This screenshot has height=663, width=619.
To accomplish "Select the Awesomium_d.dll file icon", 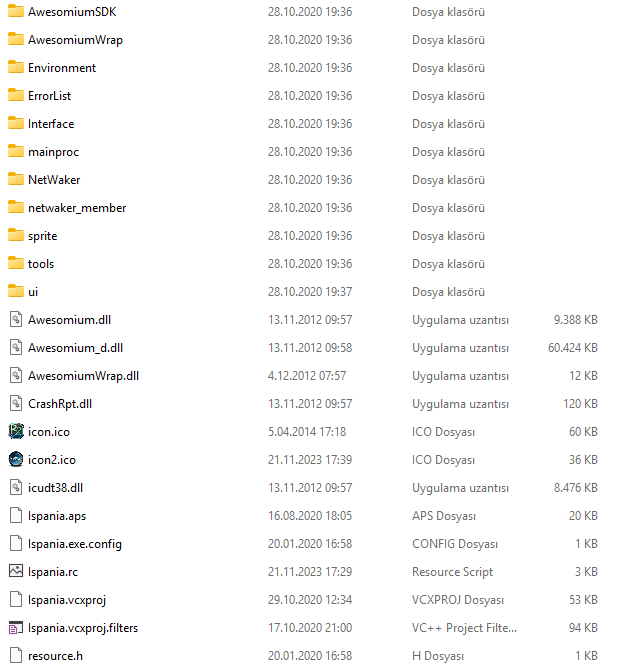I will coord(16,348).
